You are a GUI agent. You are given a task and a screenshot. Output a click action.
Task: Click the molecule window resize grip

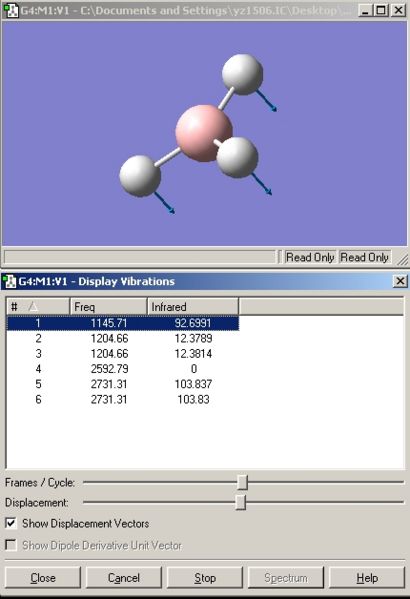pos(402,260)
